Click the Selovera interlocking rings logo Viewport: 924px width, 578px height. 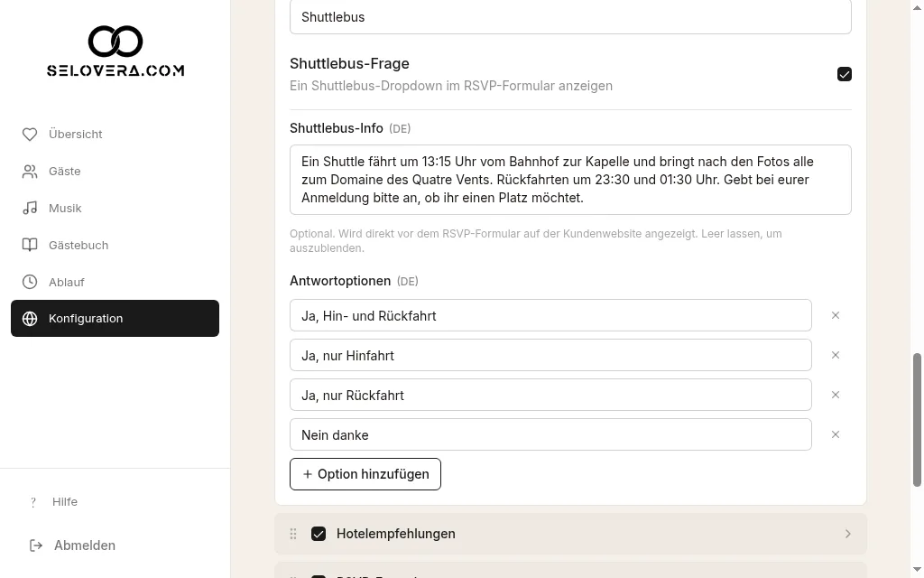(115, 42)
